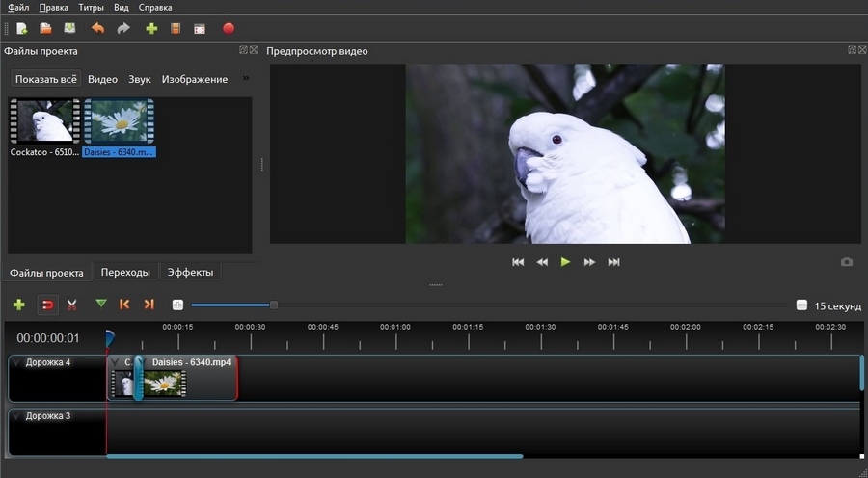868x478 pixels.
Task: Undo the last action with orange arrow
Action: tap(98, 28)
